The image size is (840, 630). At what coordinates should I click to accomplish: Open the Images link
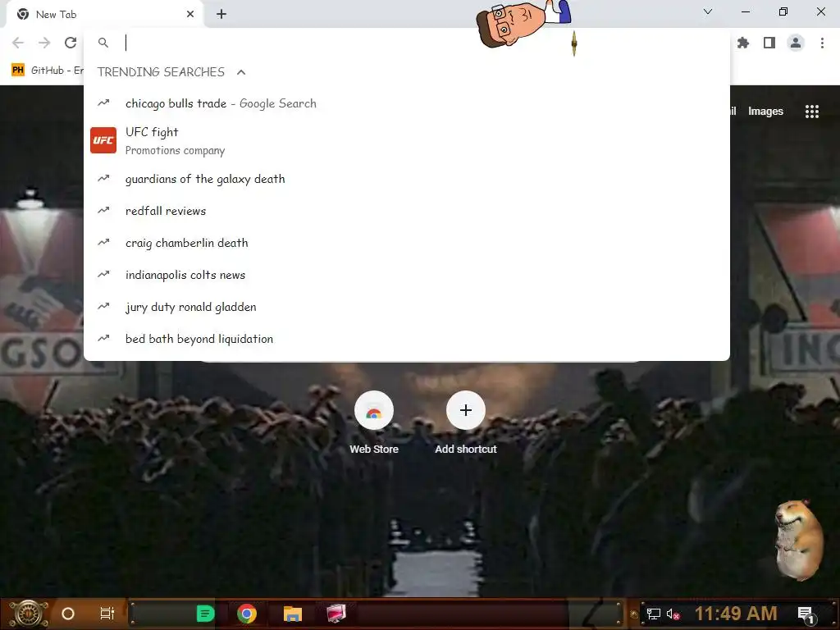(765, 112)
